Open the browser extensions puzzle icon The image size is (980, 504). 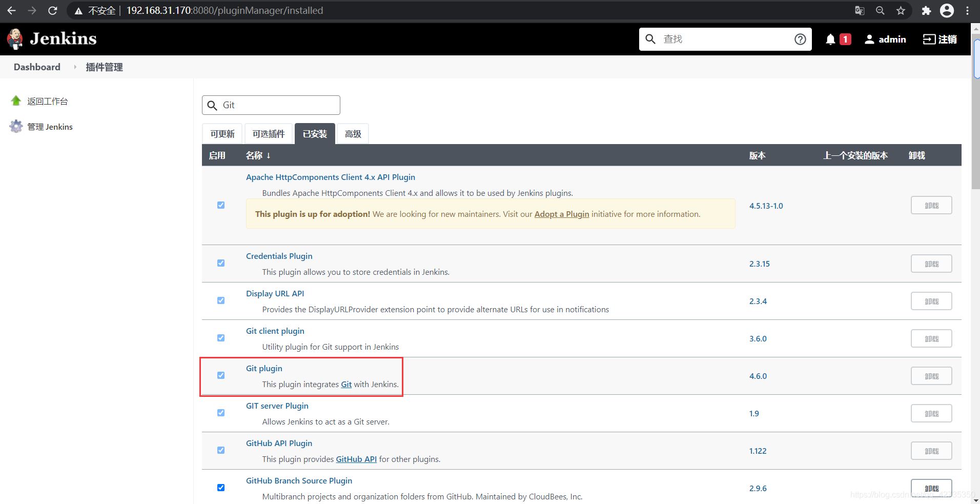tap(926, 10)
